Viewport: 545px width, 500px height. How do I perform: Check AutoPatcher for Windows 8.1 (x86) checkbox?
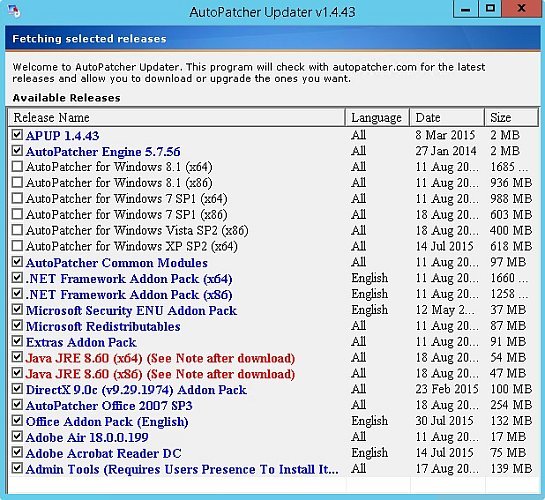pos(17,182)
